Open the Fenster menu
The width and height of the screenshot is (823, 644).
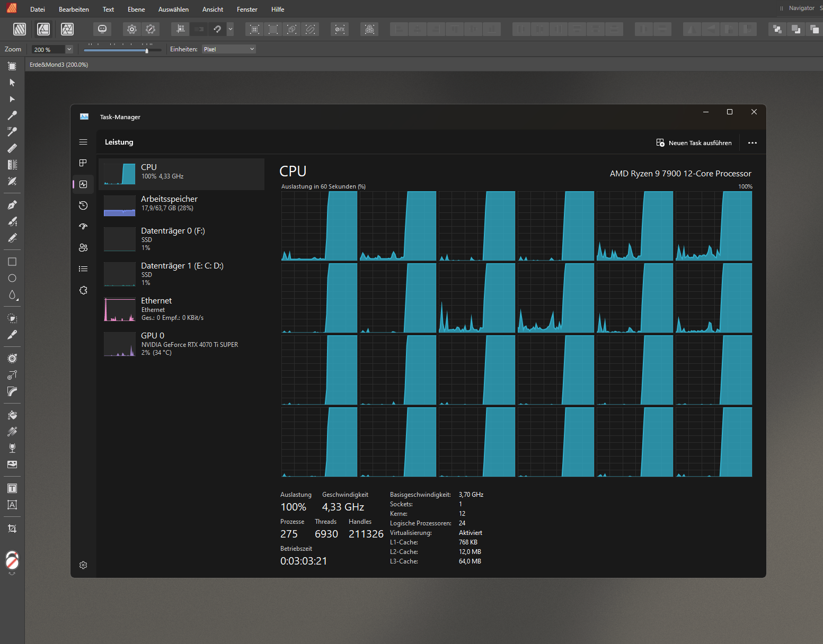coord(247,10)
